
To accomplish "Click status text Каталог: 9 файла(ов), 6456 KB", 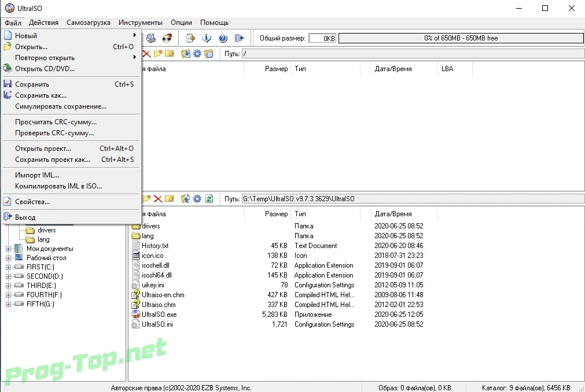I will pyautogui.click(x=525, y=387).
